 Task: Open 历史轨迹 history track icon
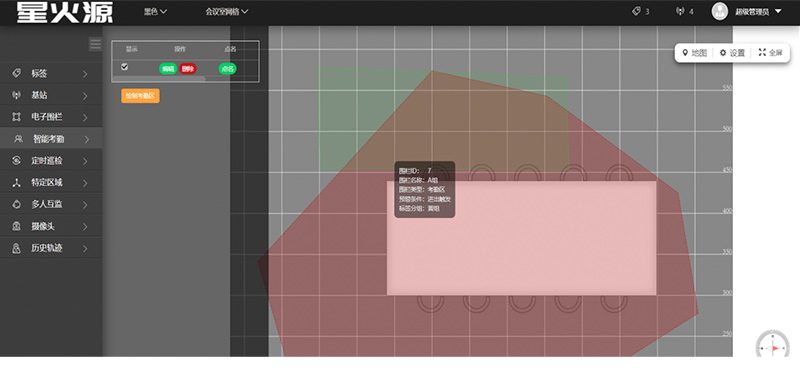point(16,248)
